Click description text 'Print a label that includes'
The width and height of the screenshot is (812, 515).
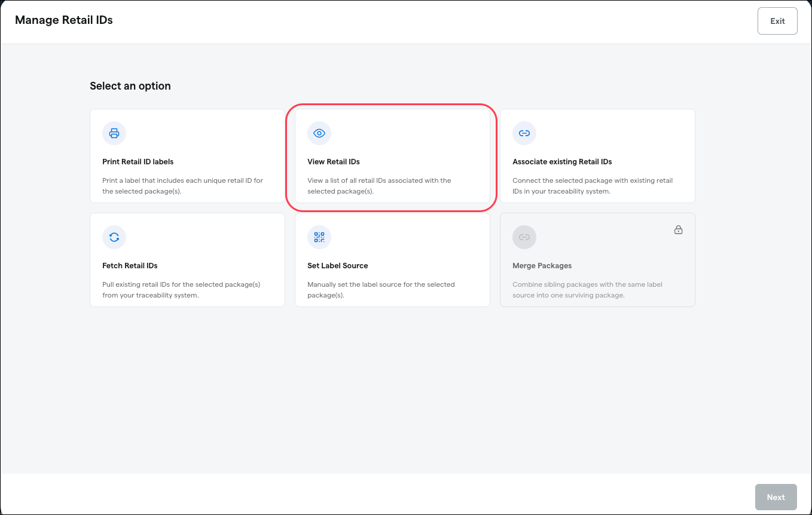point(183,186)
